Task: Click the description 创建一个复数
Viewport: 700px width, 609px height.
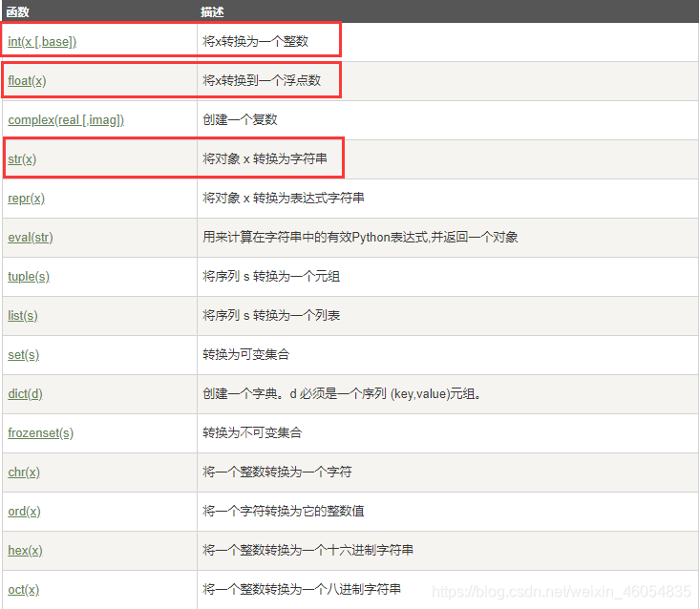Action: click(241, 119)
